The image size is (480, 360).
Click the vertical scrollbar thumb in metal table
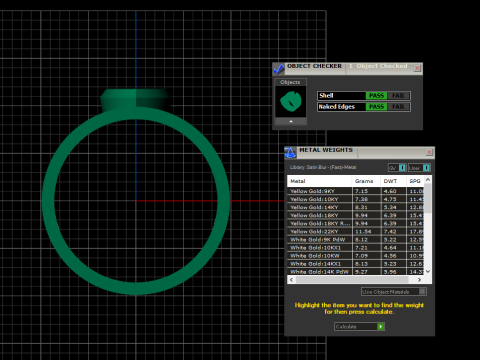(x=428, y=198)
